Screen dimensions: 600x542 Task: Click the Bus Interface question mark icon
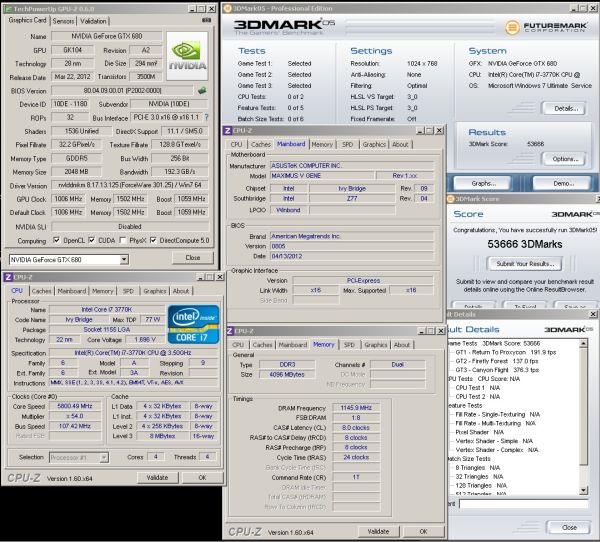(207, 117)
